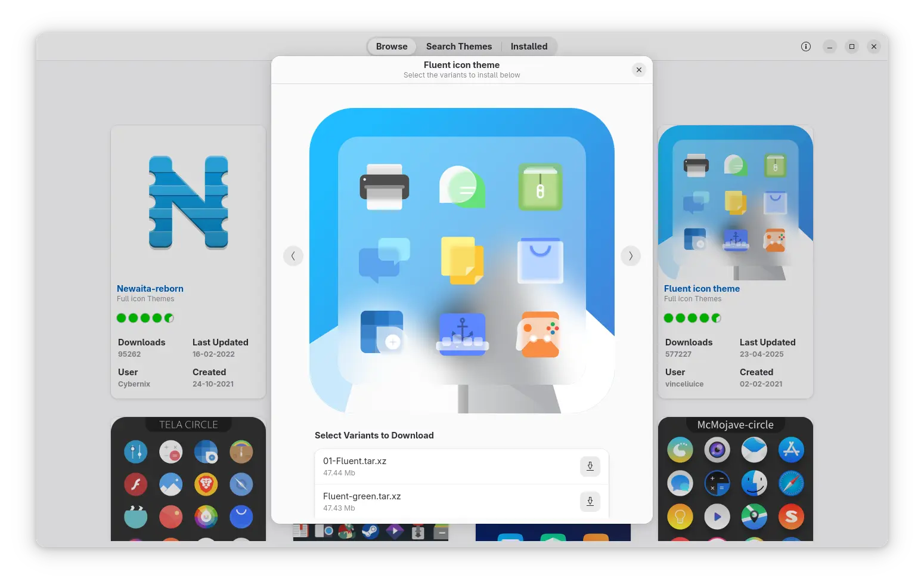Click Newaita-reborn created date 24-10-2021

click(213, 384)
